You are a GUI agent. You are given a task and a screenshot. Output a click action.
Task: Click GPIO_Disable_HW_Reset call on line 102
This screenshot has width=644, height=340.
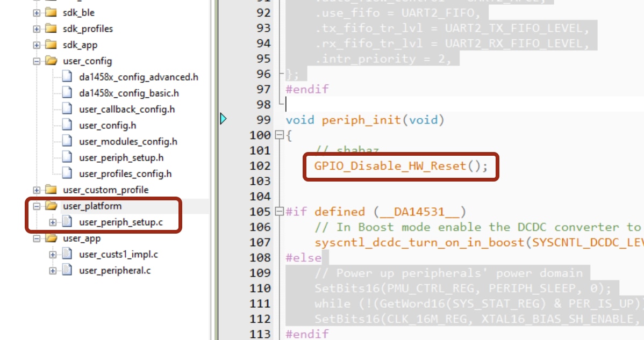tap(401, 166)
